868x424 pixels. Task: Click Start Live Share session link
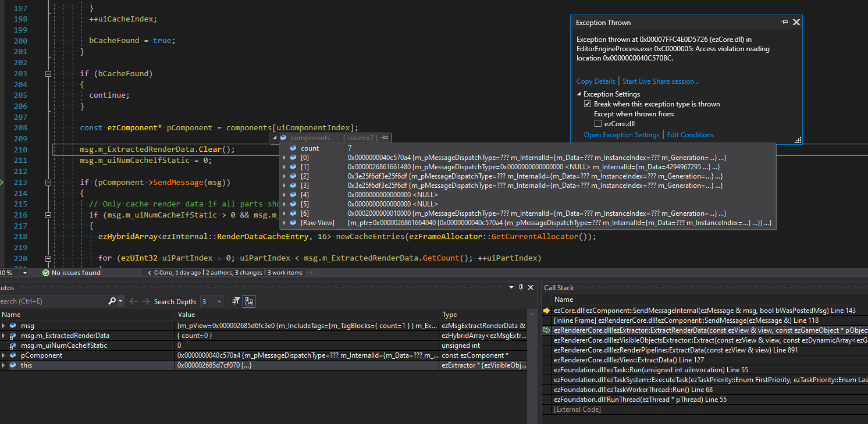coord(660,81)
